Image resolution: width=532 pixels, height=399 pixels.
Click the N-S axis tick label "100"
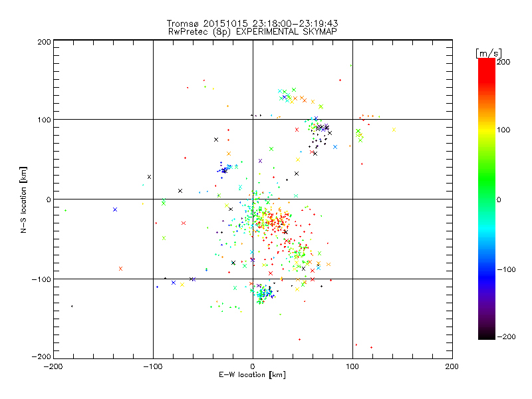point(44,120)
